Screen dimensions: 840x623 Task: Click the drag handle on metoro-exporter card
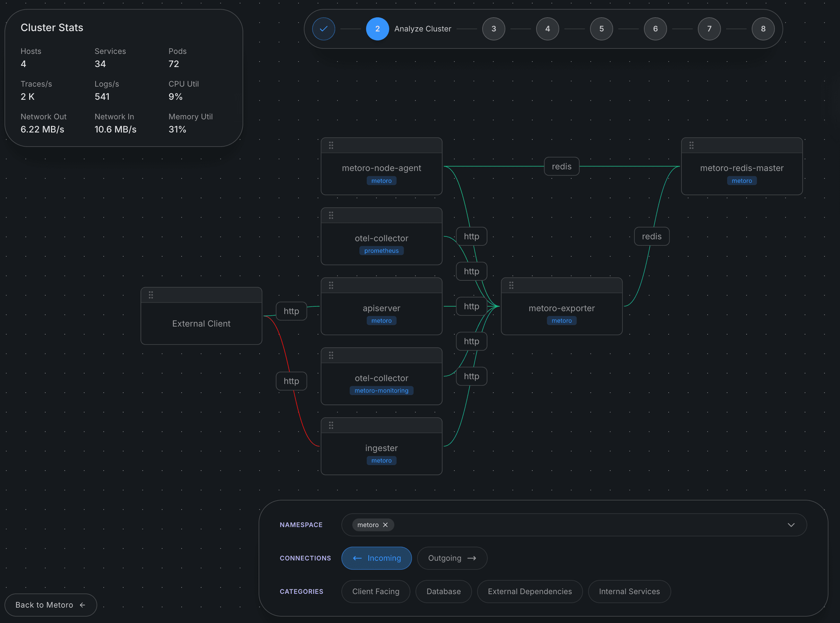tap(511, 285)
